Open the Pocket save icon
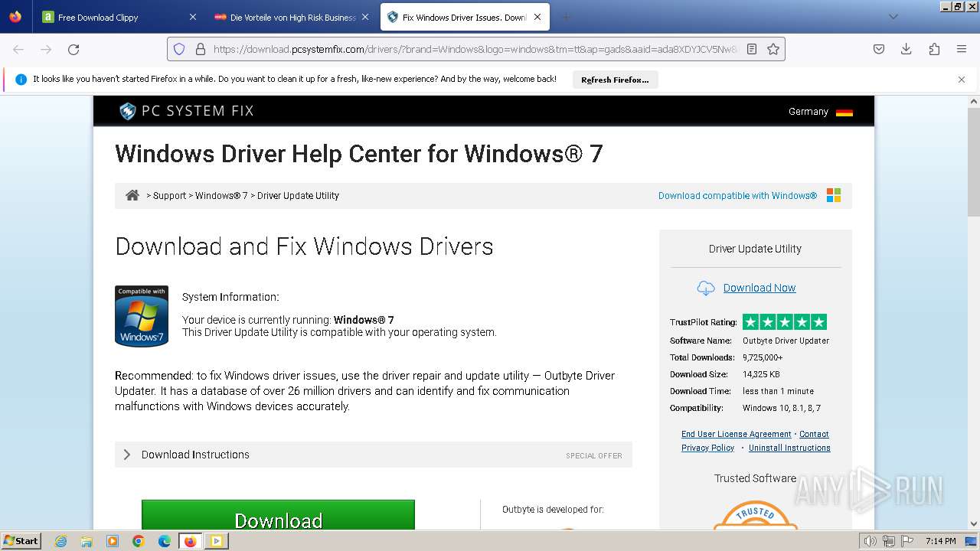980x551 pixels. click(879, 49)
